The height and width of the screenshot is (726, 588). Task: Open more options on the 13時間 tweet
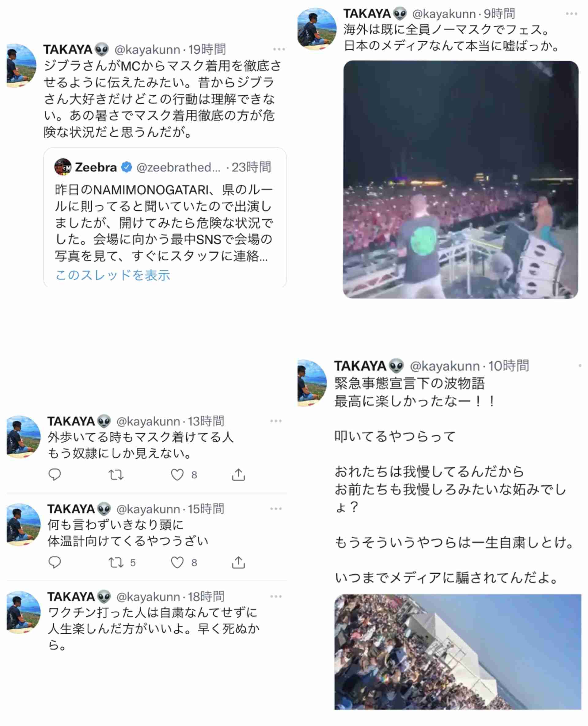pyautogui.click(x=276, y=421)
